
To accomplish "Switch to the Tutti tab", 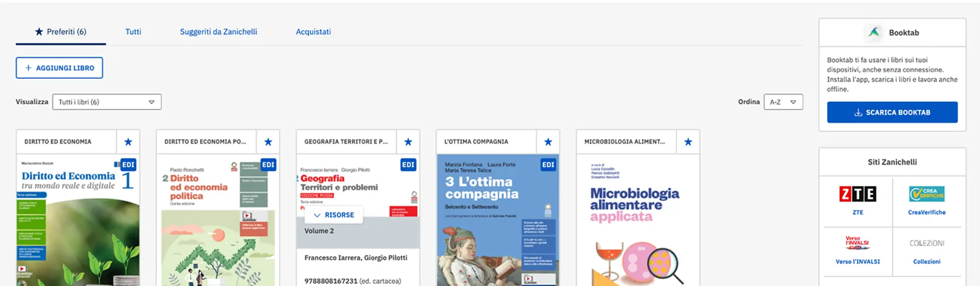I will pos(133,32).
